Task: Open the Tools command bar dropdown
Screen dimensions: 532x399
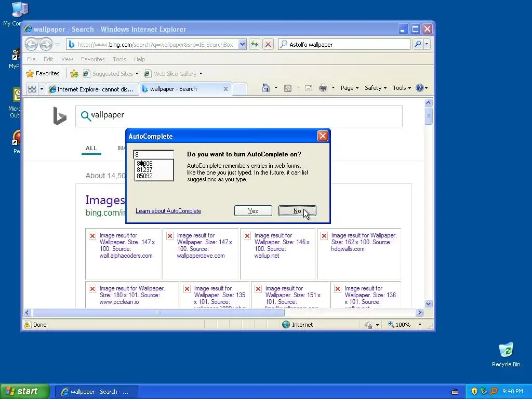Action: click(402, 88)
